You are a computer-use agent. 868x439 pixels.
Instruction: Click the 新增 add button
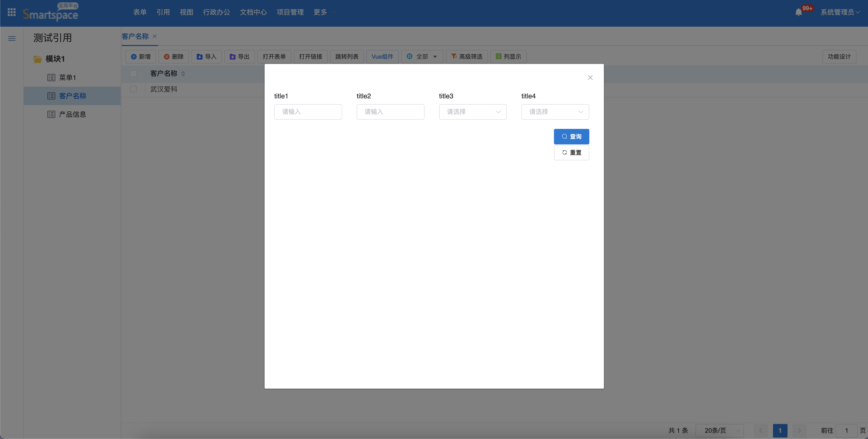(x=141, y=57)
